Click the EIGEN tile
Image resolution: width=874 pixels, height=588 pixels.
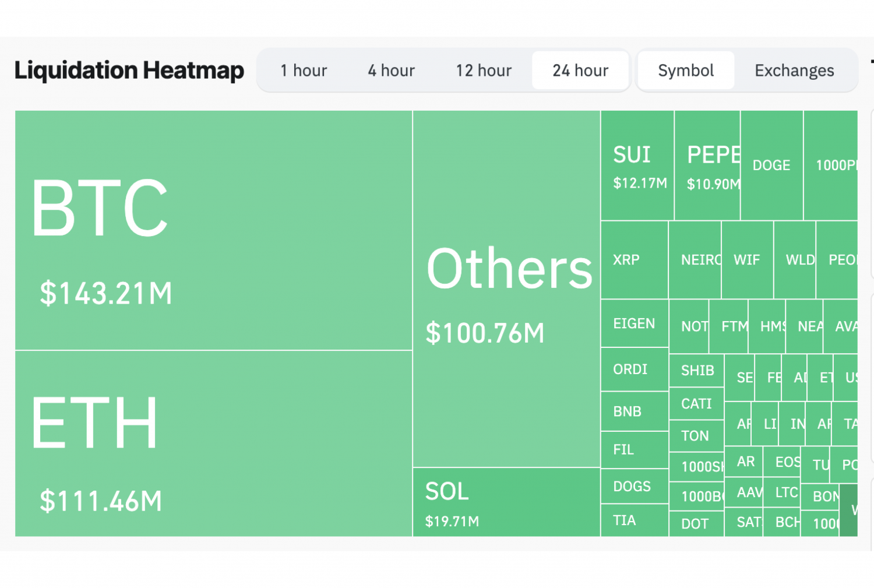(x=635, y=323)
